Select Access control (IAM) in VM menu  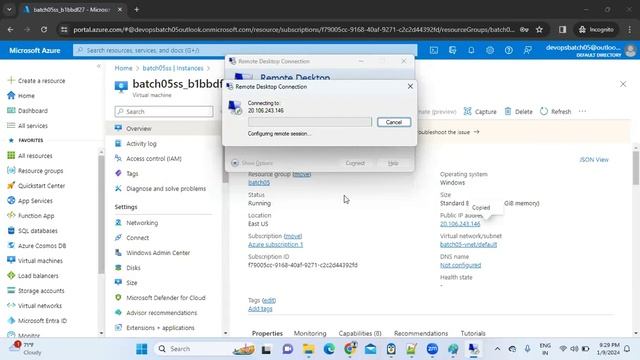click(x=154, y=158)
